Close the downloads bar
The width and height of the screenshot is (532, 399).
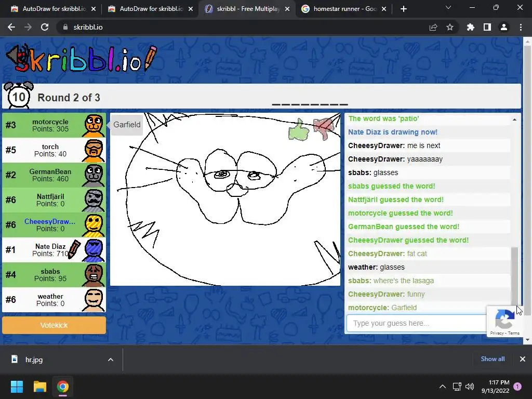click(x=523, y=359)
